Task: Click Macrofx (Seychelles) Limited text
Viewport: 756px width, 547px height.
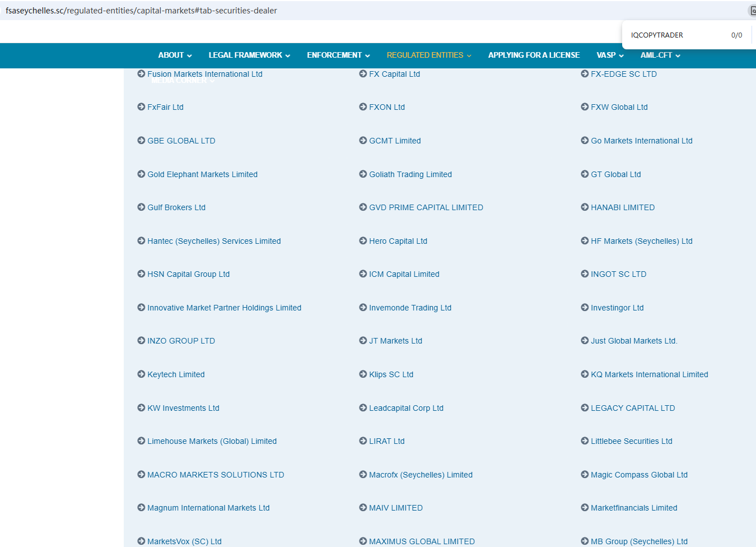Action: pyautogui.click(x=421, y=475)
